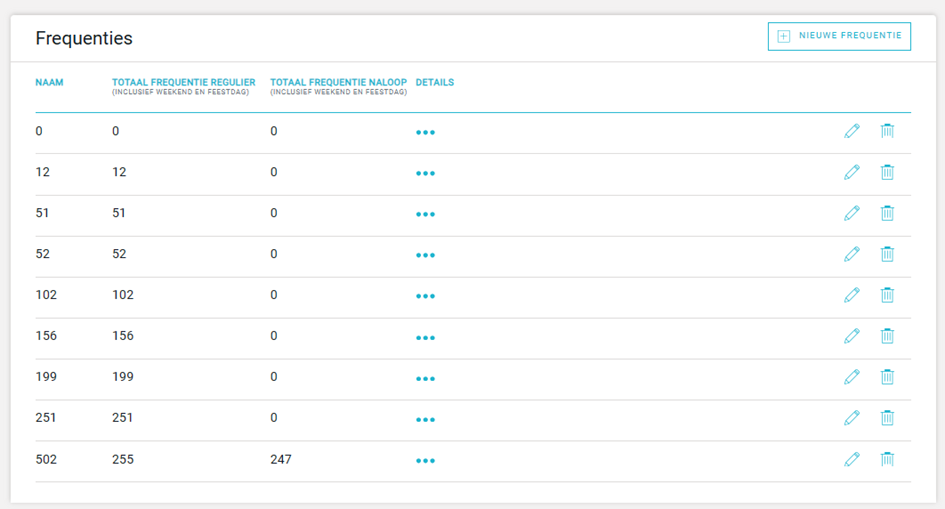Click the Frequenties panel title
The height and width of the screenshot is (509, 945).
84,39
